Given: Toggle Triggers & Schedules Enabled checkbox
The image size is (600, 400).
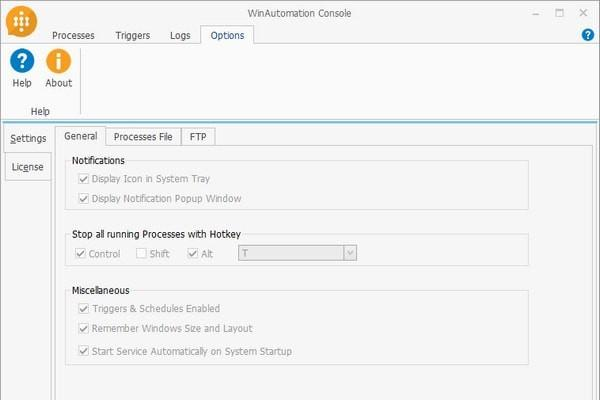Looking at the screenshot, I should [x=83, y=309].
